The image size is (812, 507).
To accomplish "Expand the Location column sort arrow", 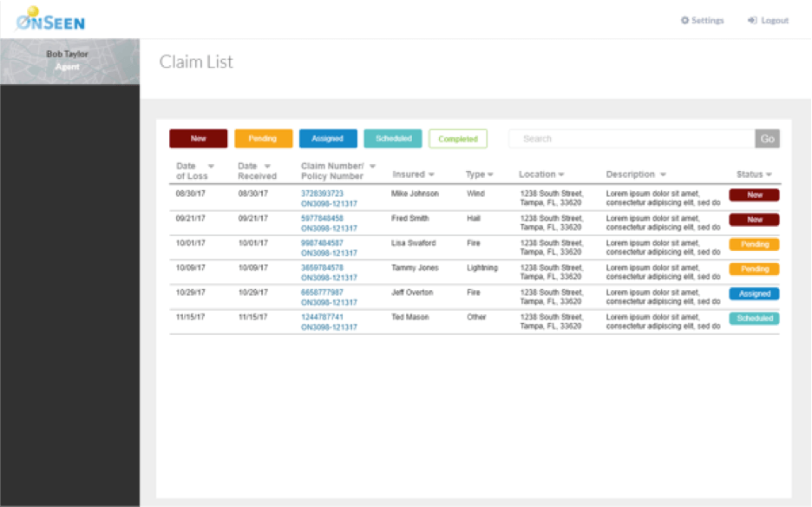I will coord(561,175).
